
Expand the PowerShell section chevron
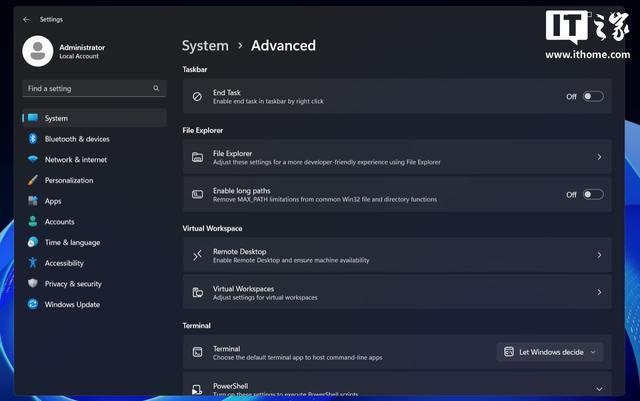coord(599,389)
